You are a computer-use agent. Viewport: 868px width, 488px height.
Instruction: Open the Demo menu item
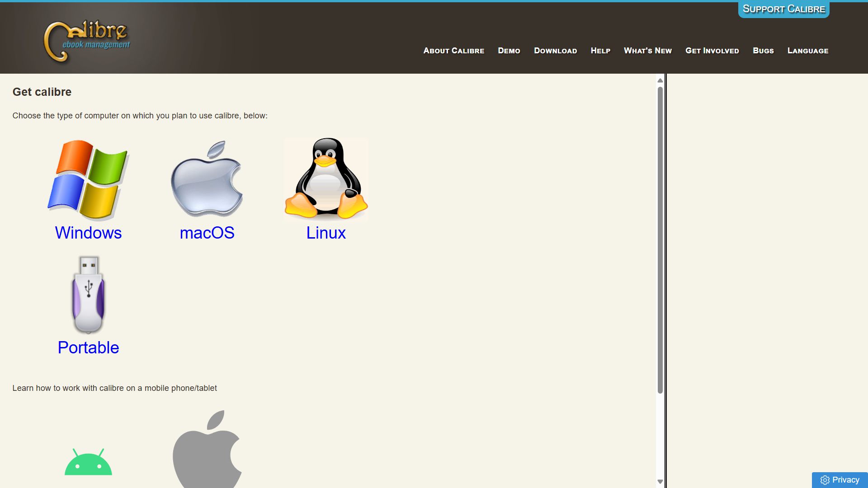(x=509, y=51)
